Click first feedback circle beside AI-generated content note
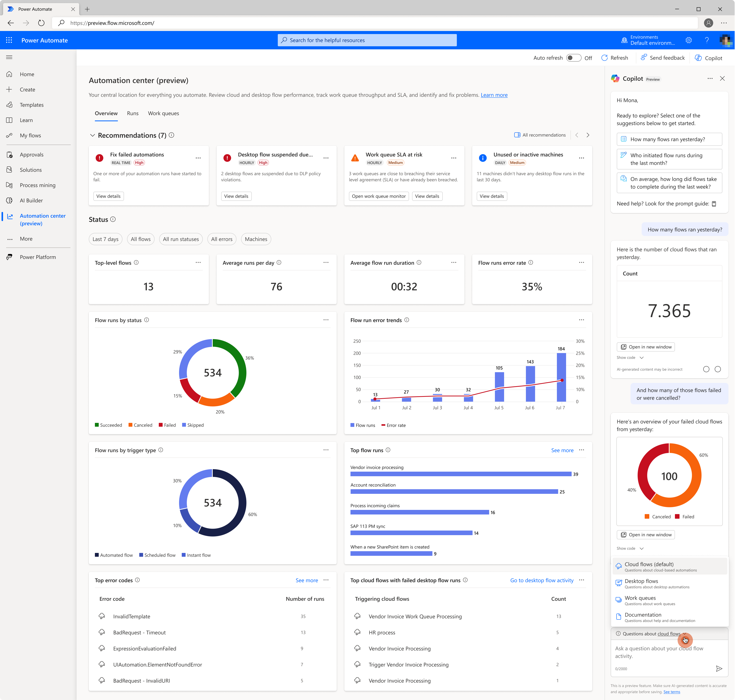Image resolution: width=735 pixels, height=700 pixels. click(x=706, y=369)
